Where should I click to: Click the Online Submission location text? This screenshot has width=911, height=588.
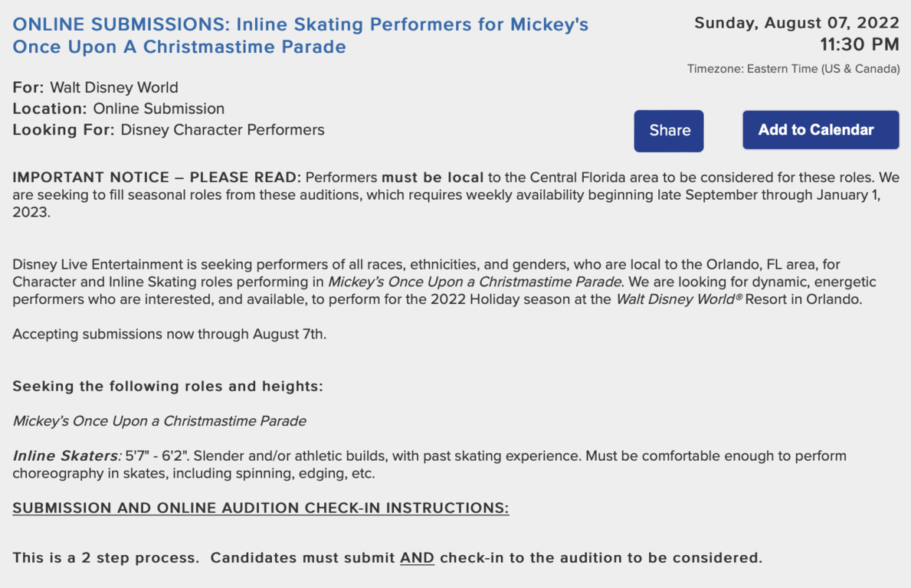pyautogui.click(x=159, y=109)
